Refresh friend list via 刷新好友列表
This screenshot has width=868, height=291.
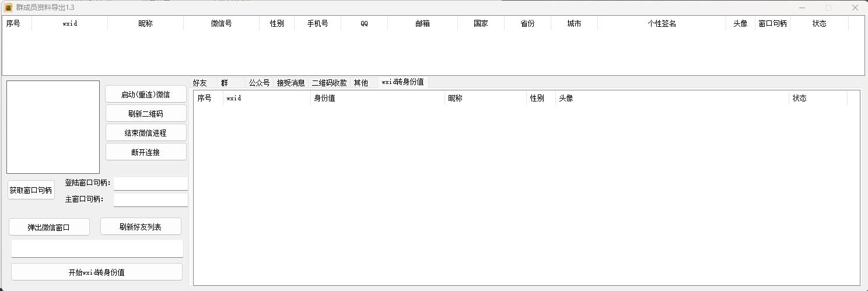click(141, 226)
